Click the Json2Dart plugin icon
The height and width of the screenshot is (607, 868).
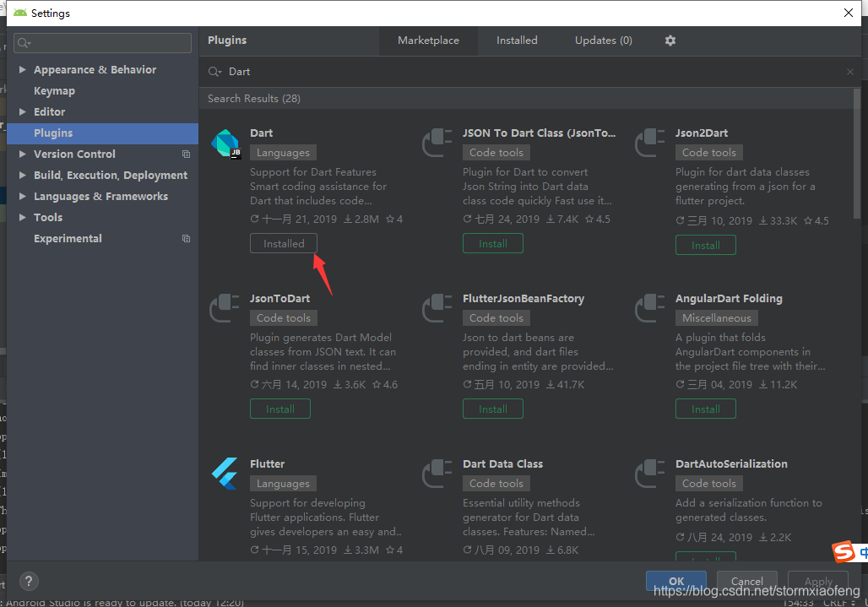click(x=650, y=143)
